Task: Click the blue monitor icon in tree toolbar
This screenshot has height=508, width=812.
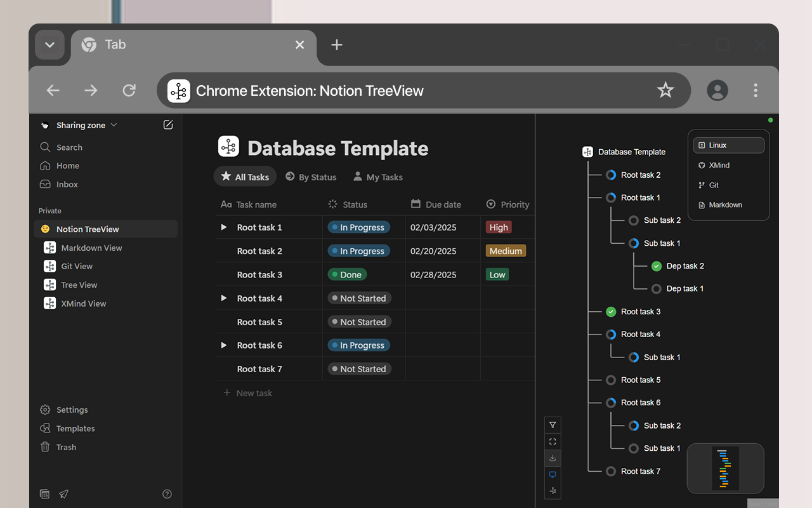Action: point(553,474)
